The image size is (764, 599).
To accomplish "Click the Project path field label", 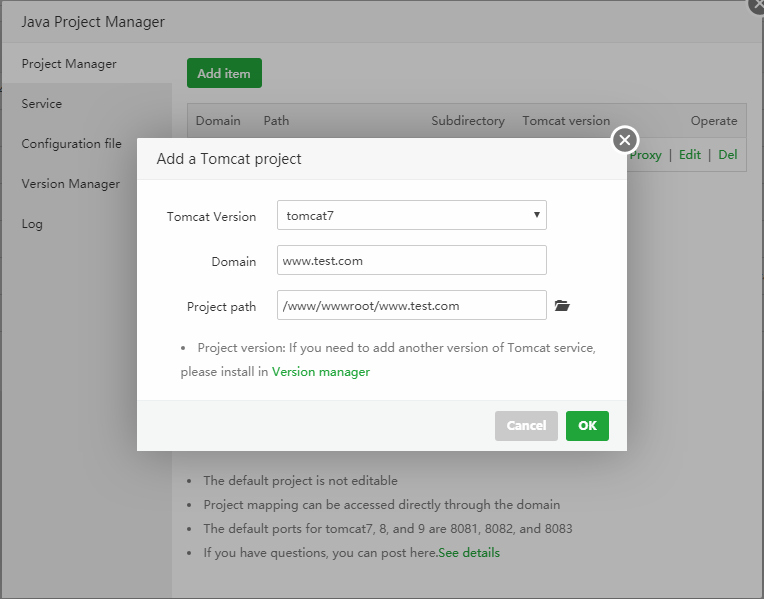I will 221,307.
